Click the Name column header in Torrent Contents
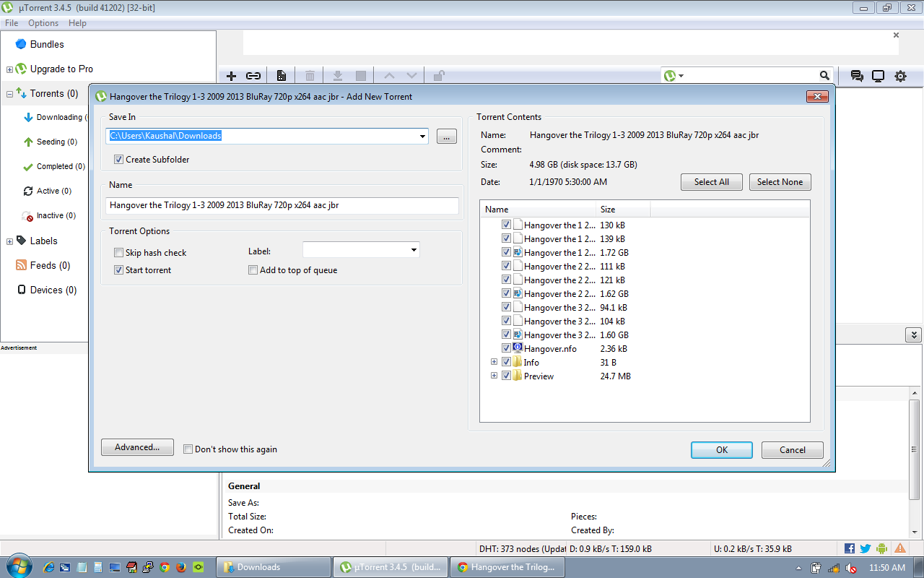 click(538, 210)
